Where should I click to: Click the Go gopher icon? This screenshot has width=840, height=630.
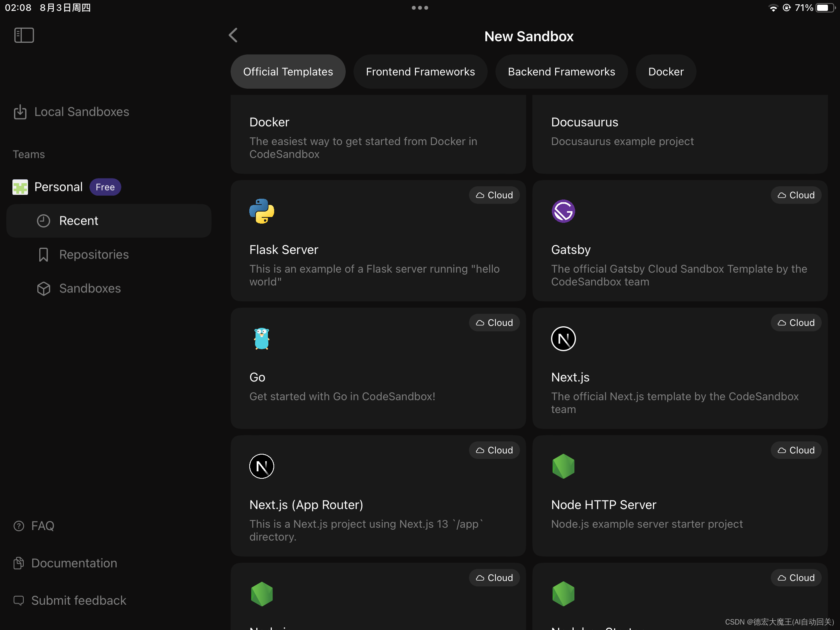click(x=262, y=339)
